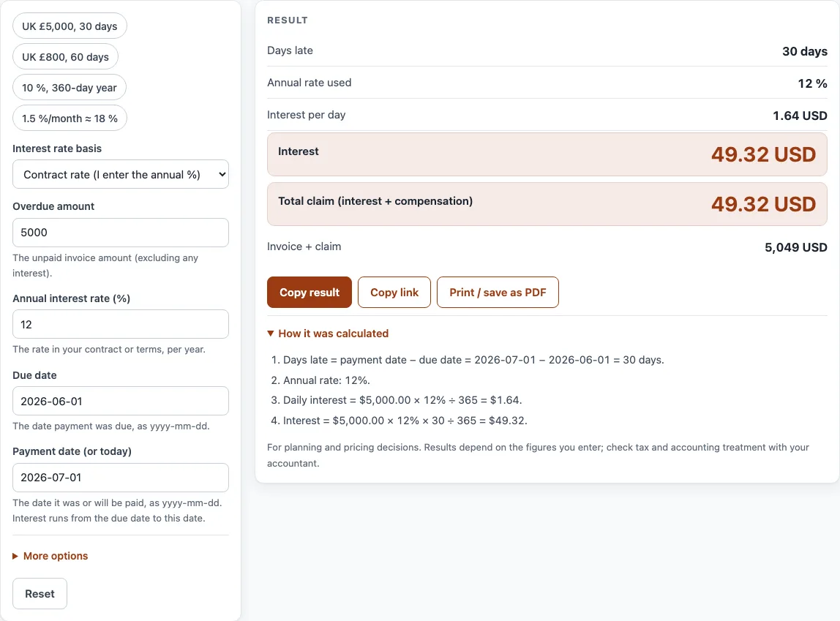This screenshot has height=621, width=840.
Task: Click the 5,049 USD invoice + claim value
Action: pyautogui.click(x=795, y=247)
